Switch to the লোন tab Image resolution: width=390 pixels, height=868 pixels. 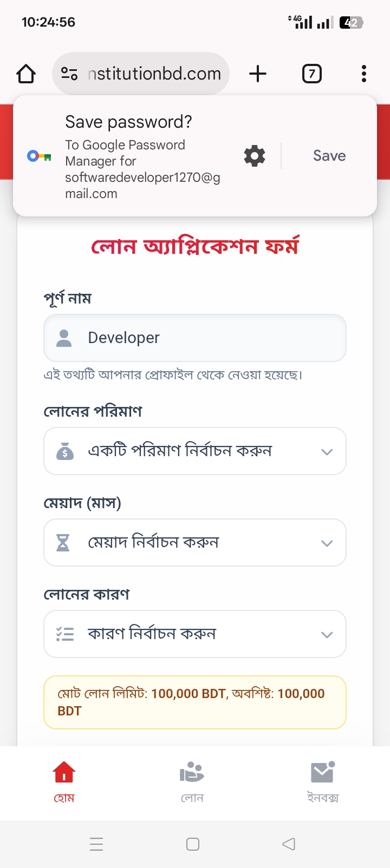click(x=192, y=782)
